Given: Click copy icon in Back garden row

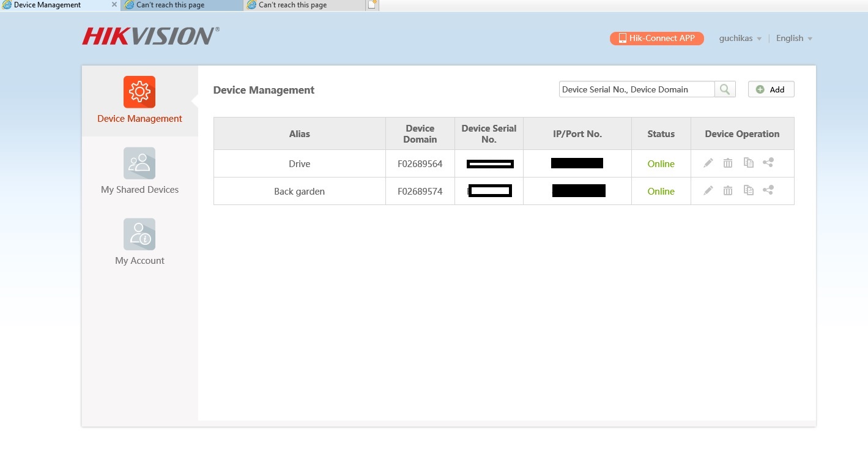Looking at the screenshot, I should pyautogui.click(x=748, y=190).
